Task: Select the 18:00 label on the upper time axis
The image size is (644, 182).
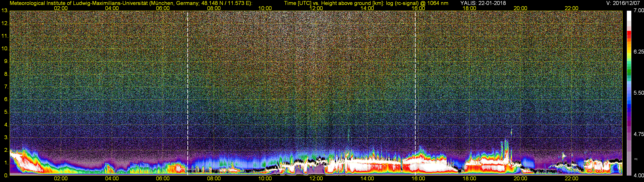Action: point(469,8)
